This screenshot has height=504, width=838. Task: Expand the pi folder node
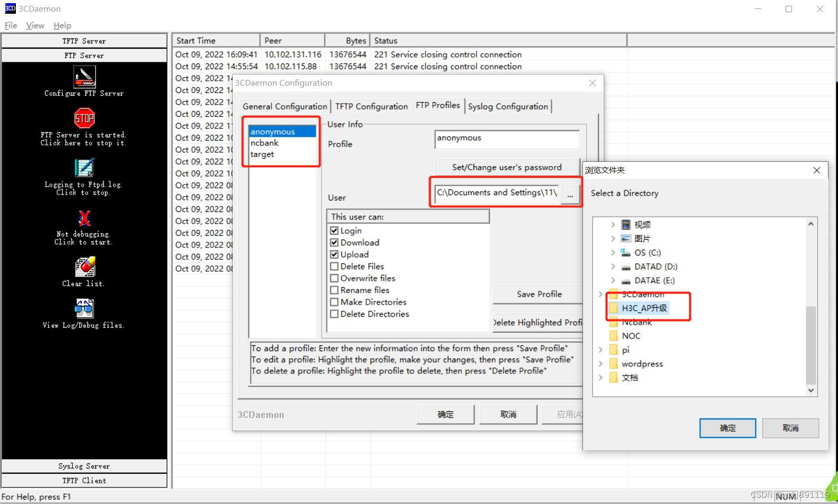tap(600, 350)
